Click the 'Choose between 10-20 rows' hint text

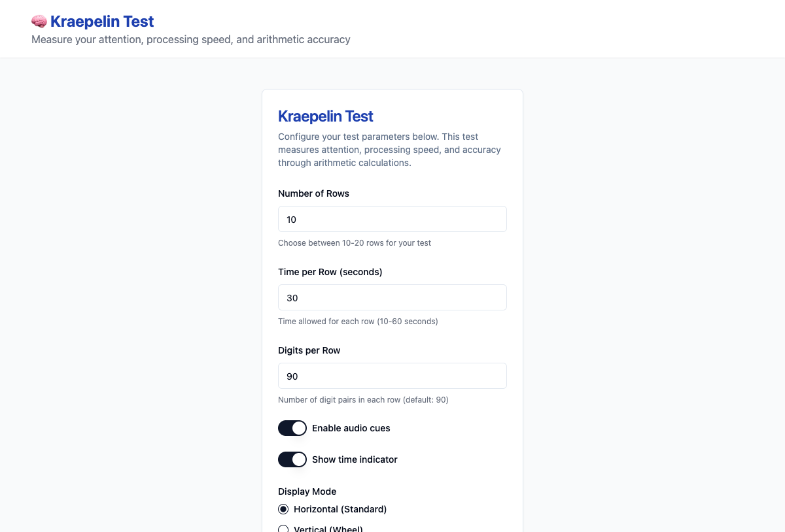pos(354,243)
